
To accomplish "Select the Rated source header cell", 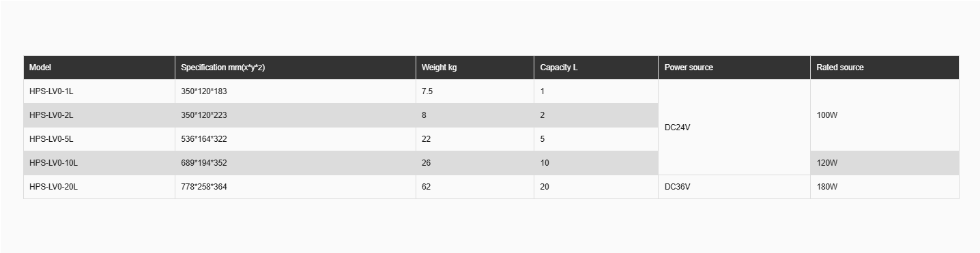I will pos(885,68).
